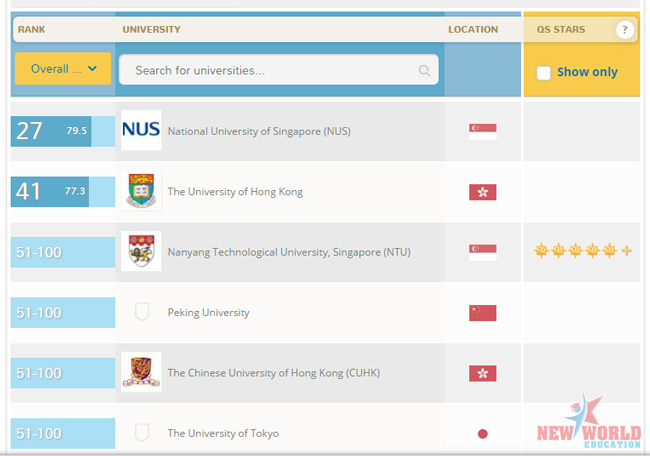Screen dimensions: 650x456
Task: Click the LOCATION column header
Action: (473, 29)
